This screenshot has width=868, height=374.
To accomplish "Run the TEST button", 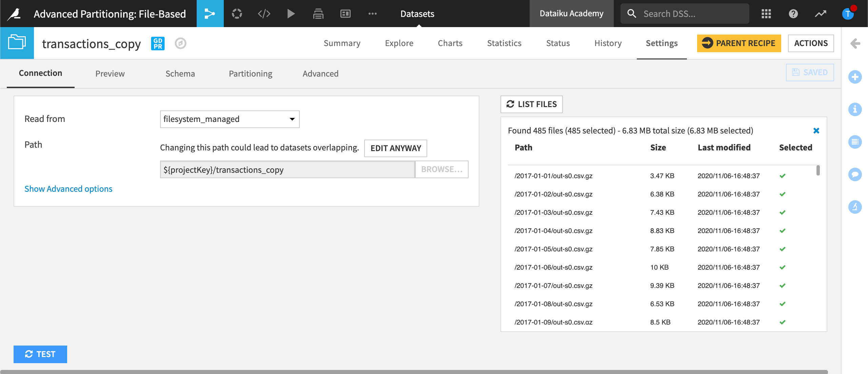I will click(40, 354).
